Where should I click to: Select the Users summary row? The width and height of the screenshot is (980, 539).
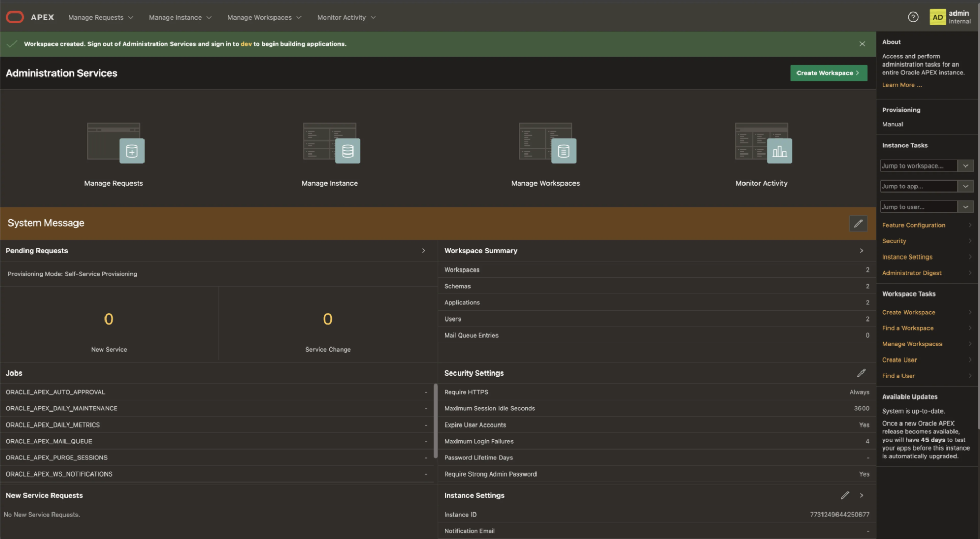click(657, 319)
